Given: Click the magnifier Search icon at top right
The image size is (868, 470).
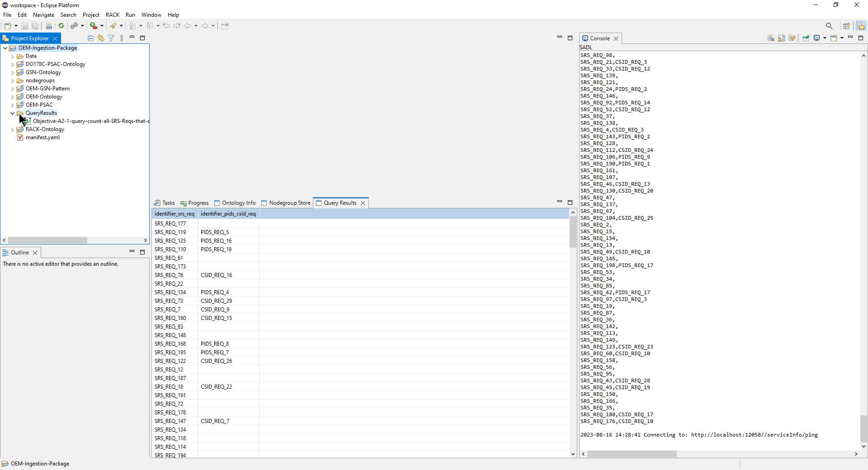Looking at the screenshot, I should 829,26.
